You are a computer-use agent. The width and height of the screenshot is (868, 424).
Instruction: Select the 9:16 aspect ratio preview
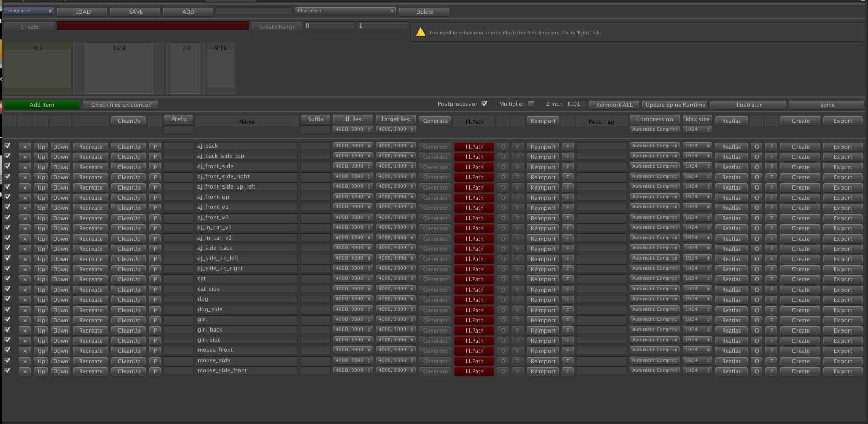click(221, 68)
